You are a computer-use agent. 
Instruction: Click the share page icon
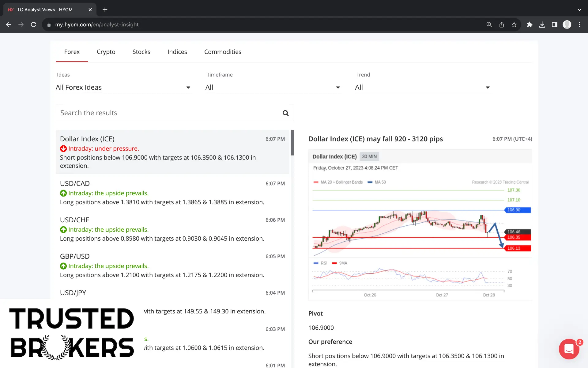(502, 25)
